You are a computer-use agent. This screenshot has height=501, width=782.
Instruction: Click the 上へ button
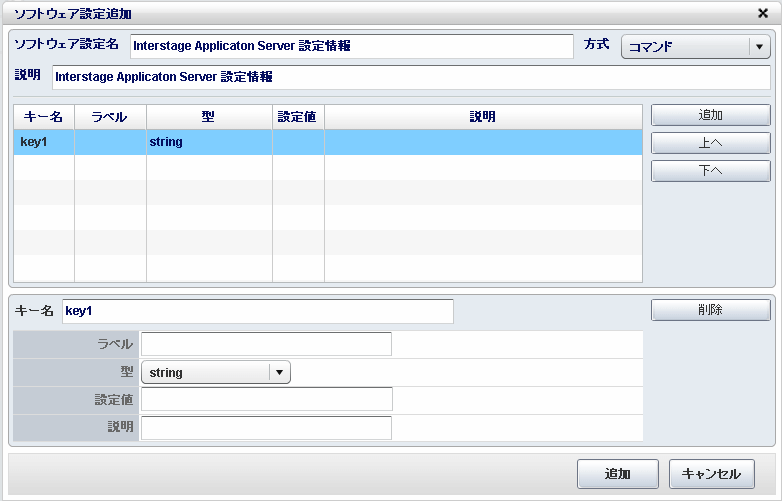pos(711,143)
